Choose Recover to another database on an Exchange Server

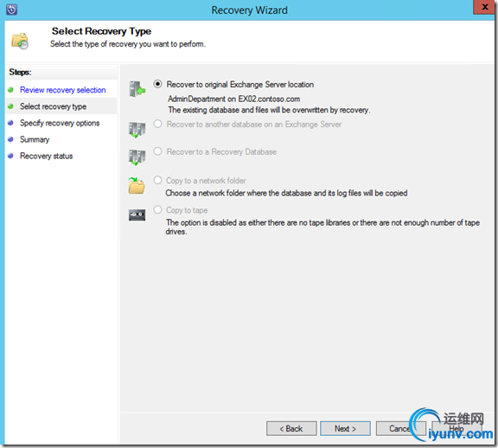157,124
